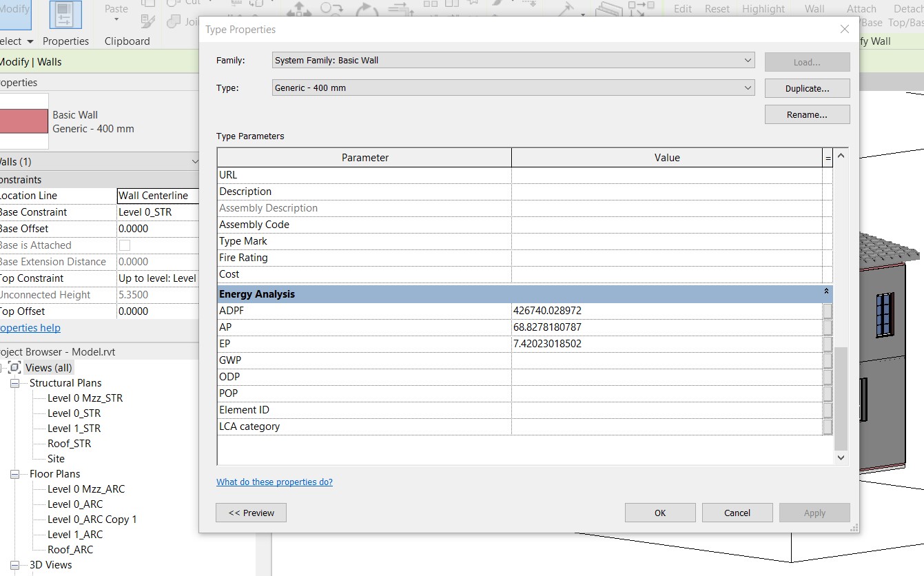Click the Duplicate... button

tap(807, 88)
